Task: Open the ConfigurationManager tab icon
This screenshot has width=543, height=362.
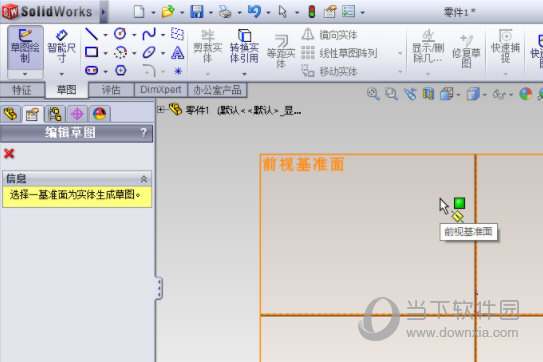Action: (x=55, y=114)
